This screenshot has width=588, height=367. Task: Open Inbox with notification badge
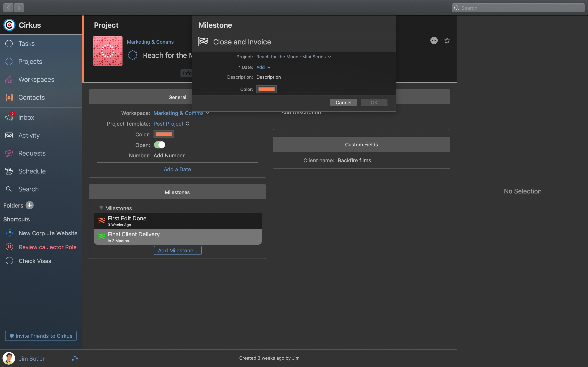click(26, 117)
